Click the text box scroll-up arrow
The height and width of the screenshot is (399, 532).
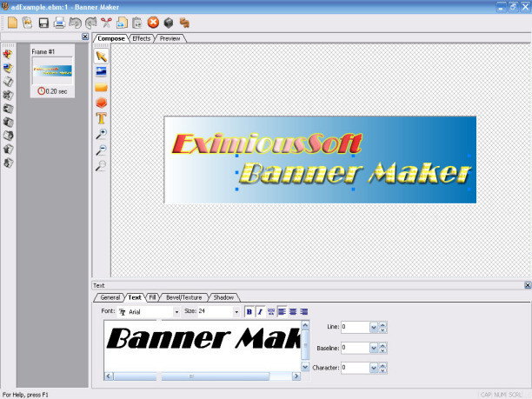[x=305, y=325]
